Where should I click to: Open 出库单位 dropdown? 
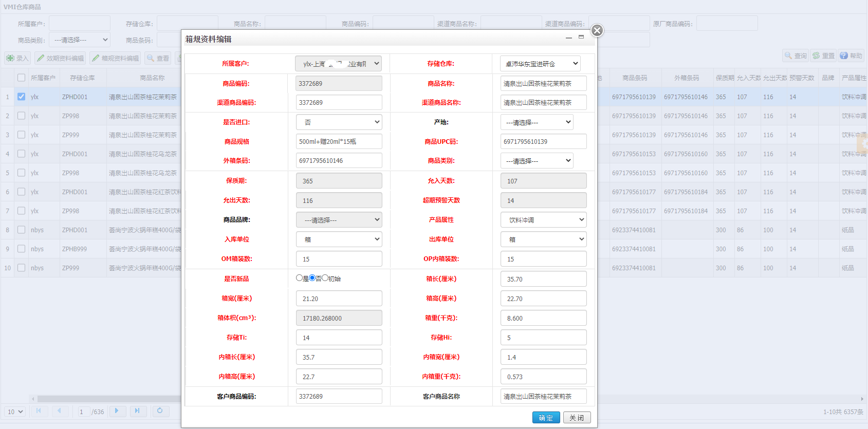coord(544,239)
